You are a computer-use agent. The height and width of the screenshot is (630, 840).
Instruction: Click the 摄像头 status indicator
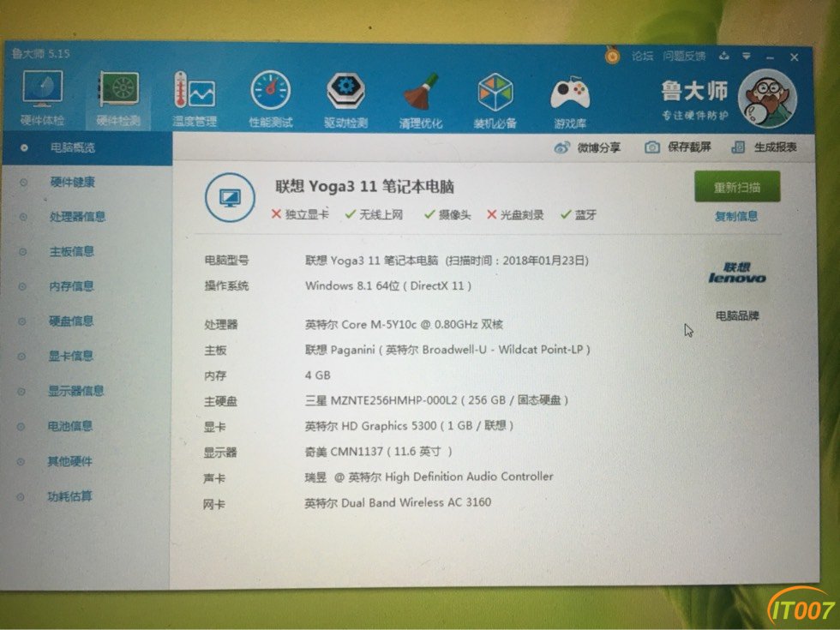coord(447,215)
